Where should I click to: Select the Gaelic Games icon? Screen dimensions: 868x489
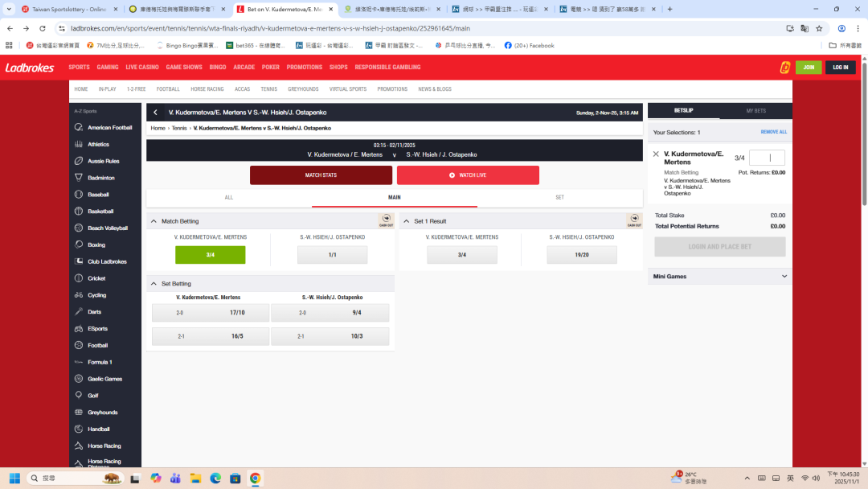(x=79, y=379)
